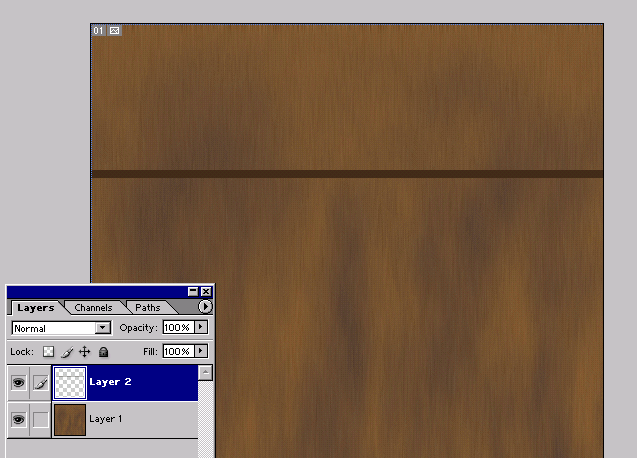Hide Layer 1 with its eye icon
The height and width of the screenshot is (458, 637).
pos(18,419)
